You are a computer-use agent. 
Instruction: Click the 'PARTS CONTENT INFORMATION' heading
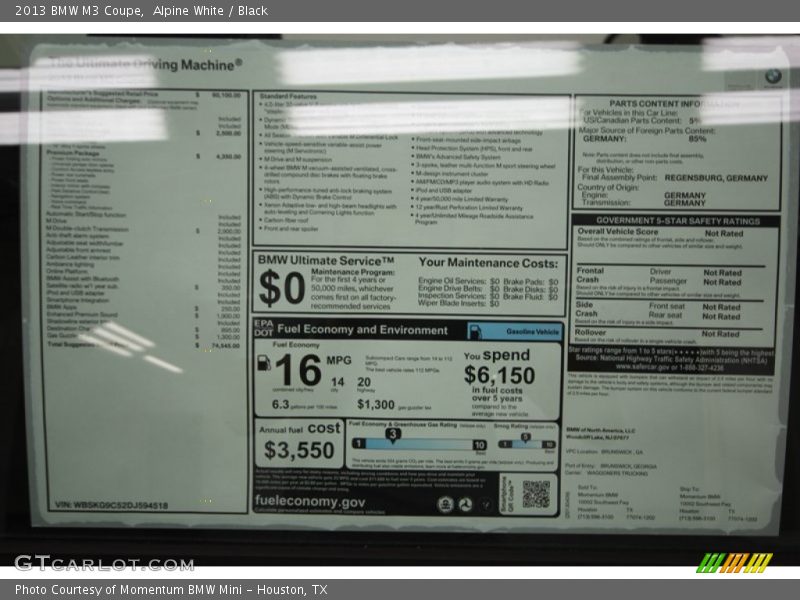pyautogui.click(x=673, y=104)
